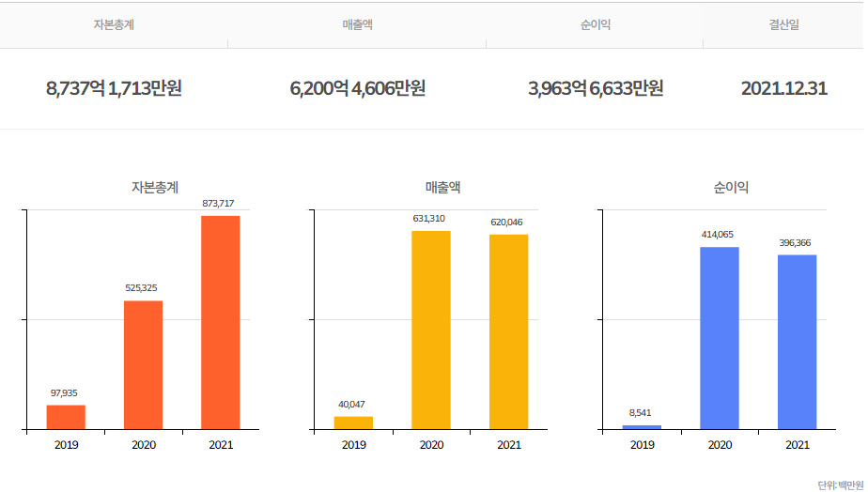Click the 525,325 bar label
The height and width of the screenshot is (492, 868).
tap(141, 288)
